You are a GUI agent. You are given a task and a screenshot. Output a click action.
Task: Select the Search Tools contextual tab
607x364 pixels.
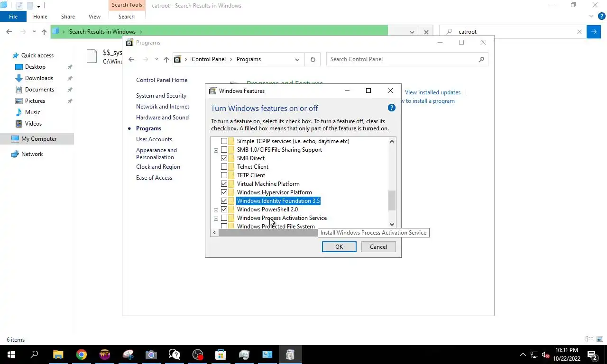[127, 5]
